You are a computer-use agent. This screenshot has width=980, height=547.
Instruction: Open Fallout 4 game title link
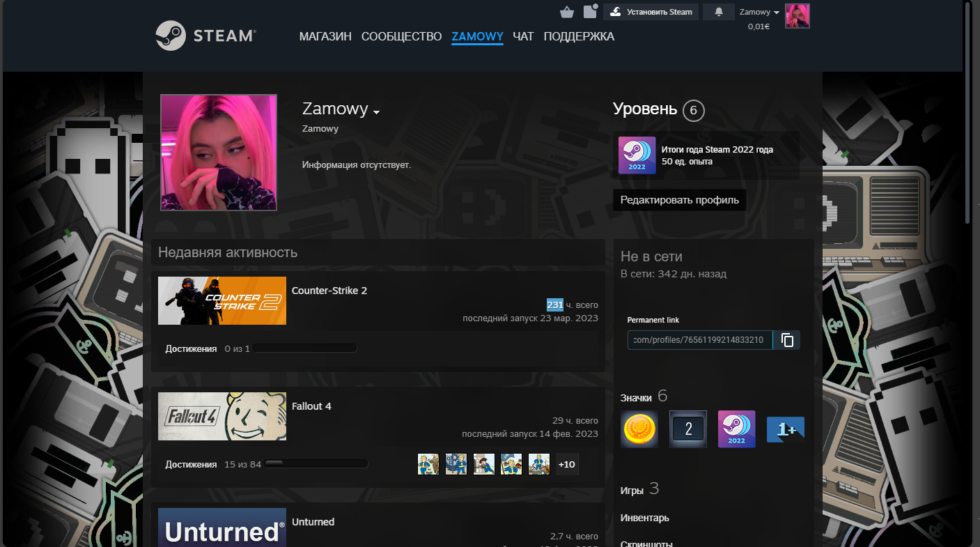[x=311, y=406]
